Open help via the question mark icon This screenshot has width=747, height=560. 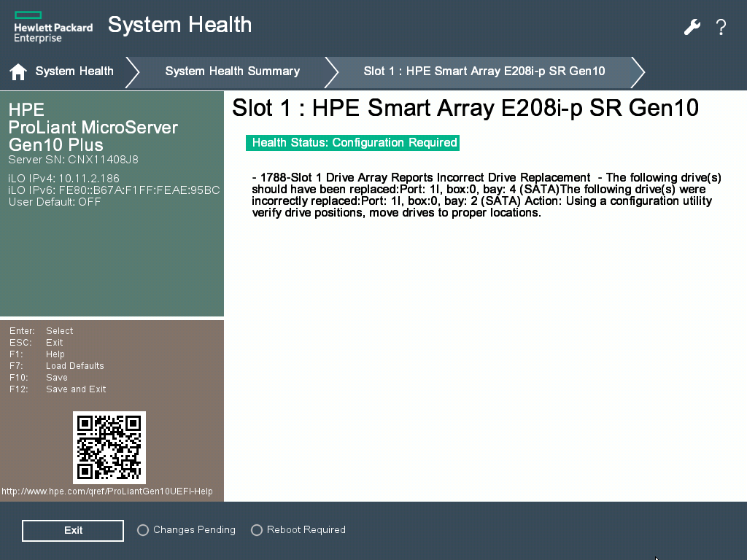click(x=721, y=27)
